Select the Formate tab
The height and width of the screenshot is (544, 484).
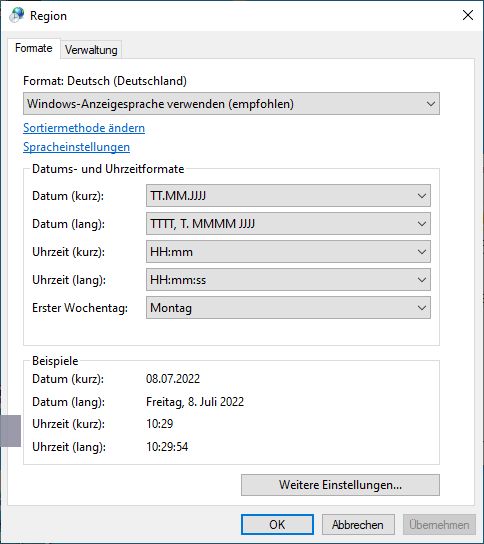click(34, 48)
